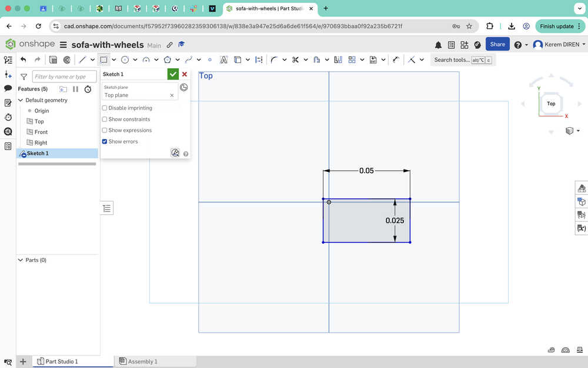Screen dimensions: 588x368
Task: Select Sketch 1 in feature list
Action: (57, 153)
